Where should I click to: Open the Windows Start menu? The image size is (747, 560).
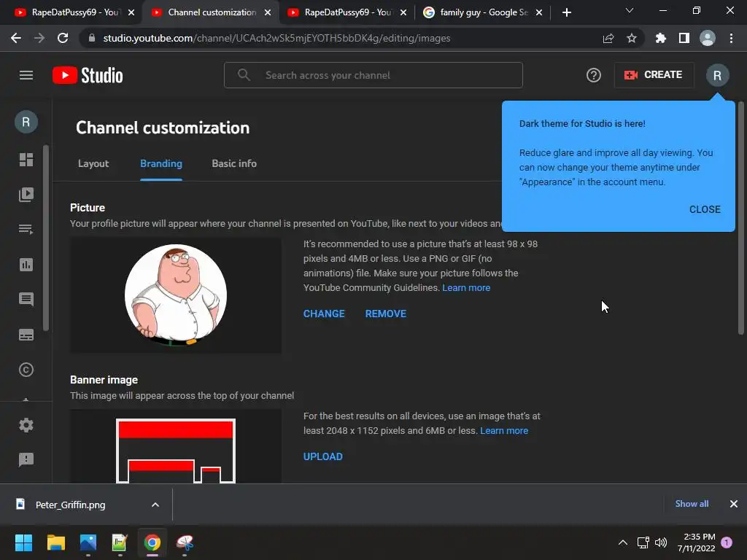click(x=23, y=542)
